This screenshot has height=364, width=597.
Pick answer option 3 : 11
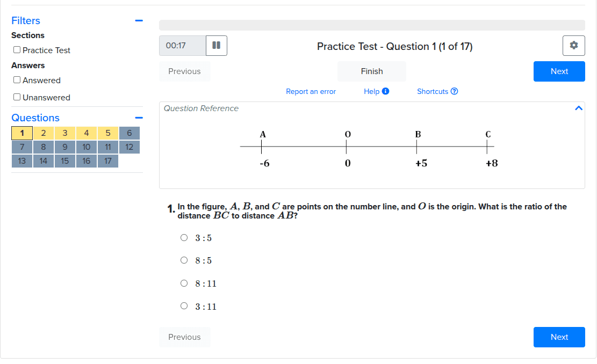184,306
